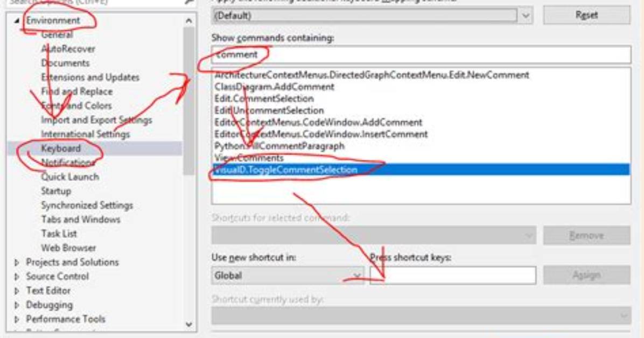Open the Use new shortcut in Global dropdown
The height and width of the screenshot is (338, 644).
pyautogui.click(x=288, y=276)
